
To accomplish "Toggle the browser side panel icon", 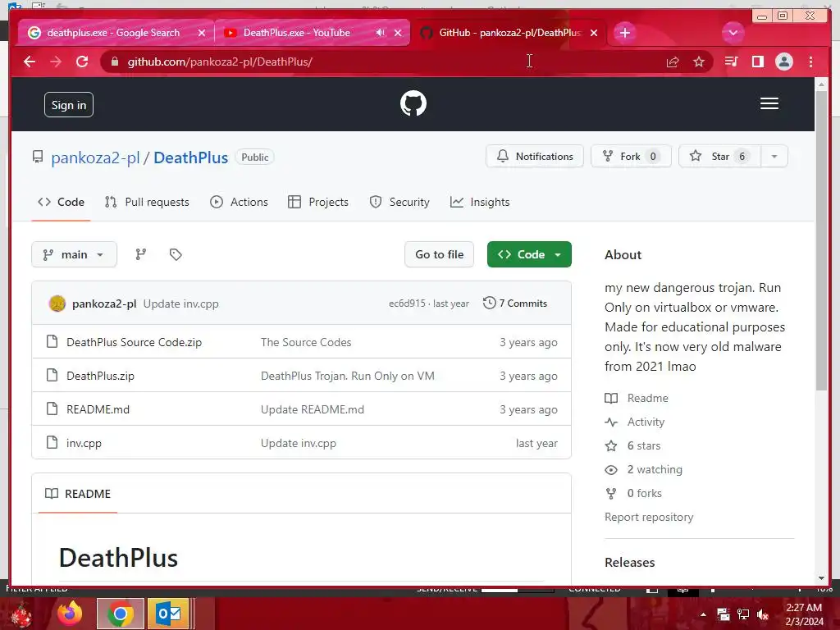I will (757, 62).
